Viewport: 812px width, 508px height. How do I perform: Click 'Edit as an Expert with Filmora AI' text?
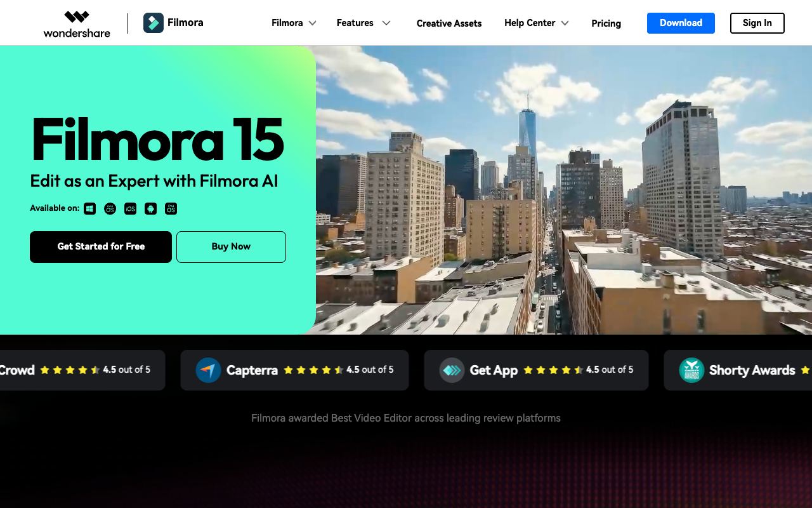(154, 181)
